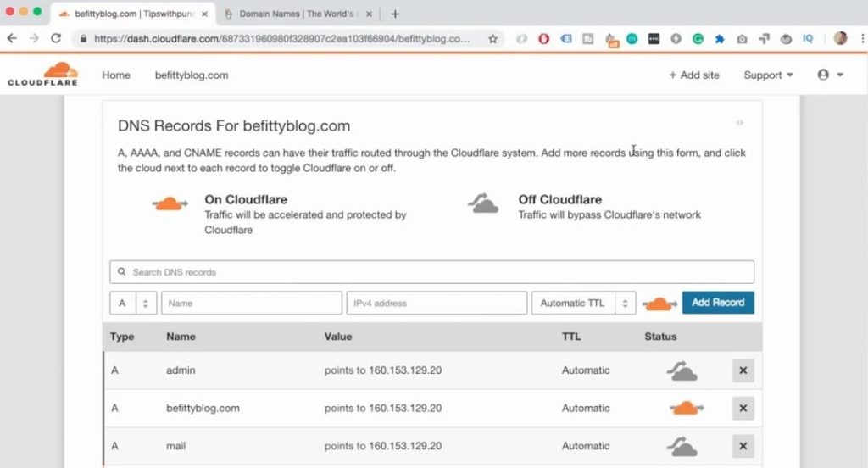
Task: Click mail record Automatic TTL value
Action: [x=586, y=446]
